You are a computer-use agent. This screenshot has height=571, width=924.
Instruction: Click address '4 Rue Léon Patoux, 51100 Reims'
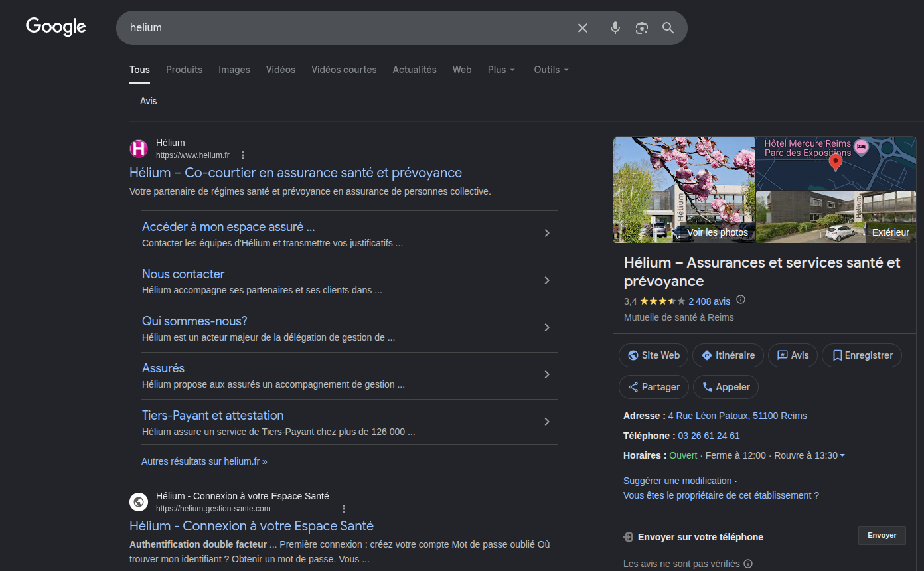tap(737, 416)
